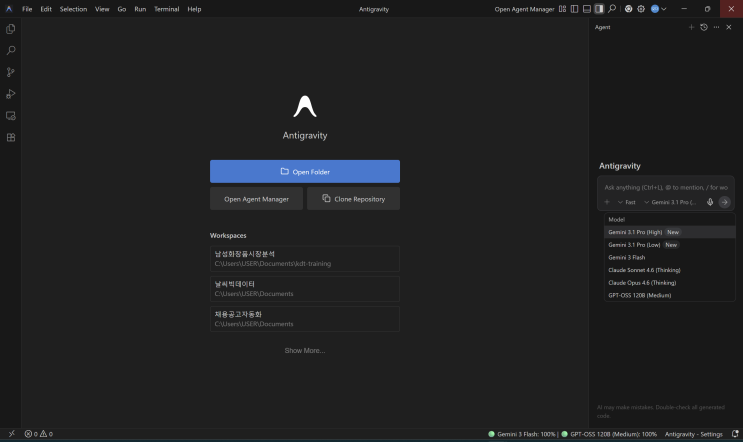
Task: Pick GPT-OSS 120B (Medium) from the model list
Action: tap(670, 295)
